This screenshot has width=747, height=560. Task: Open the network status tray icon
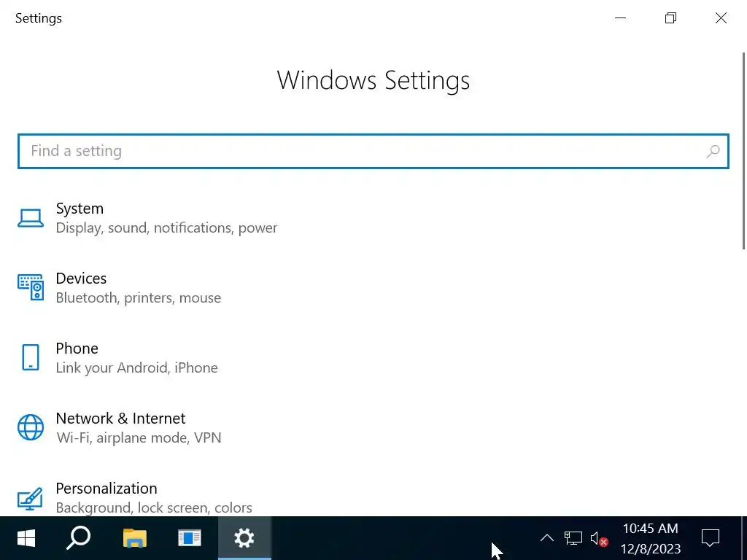click(x=573, y=539)
